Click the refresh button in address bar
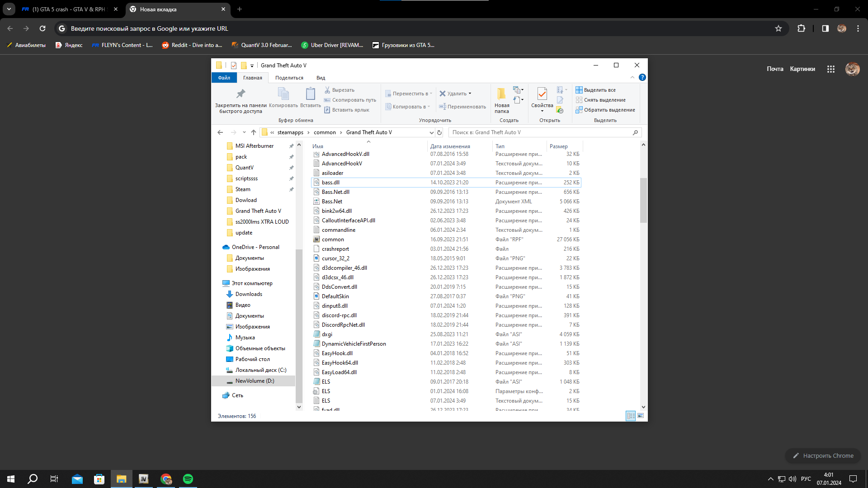 pos(439,132)
